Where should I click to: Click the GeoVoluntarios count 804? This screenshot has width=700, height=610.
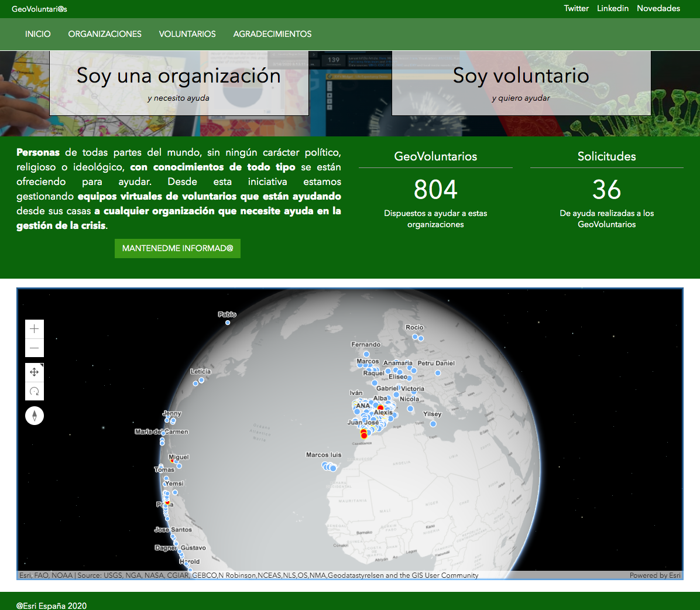click(x=435, y=189)
